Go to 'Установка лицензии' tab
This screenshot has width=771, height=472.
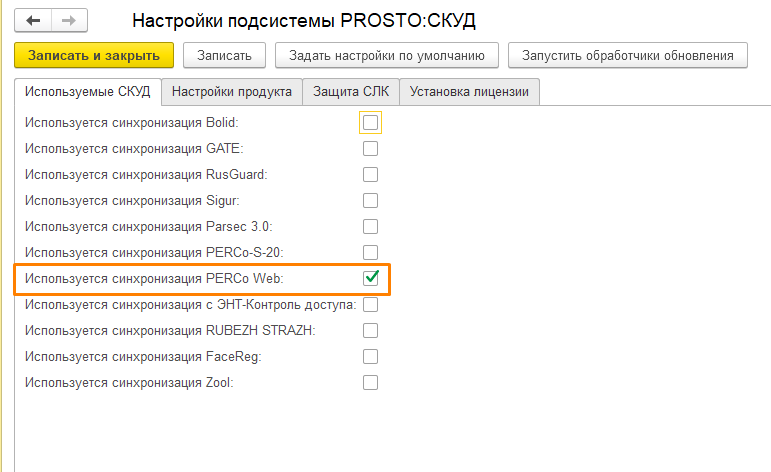coord(470,92)
